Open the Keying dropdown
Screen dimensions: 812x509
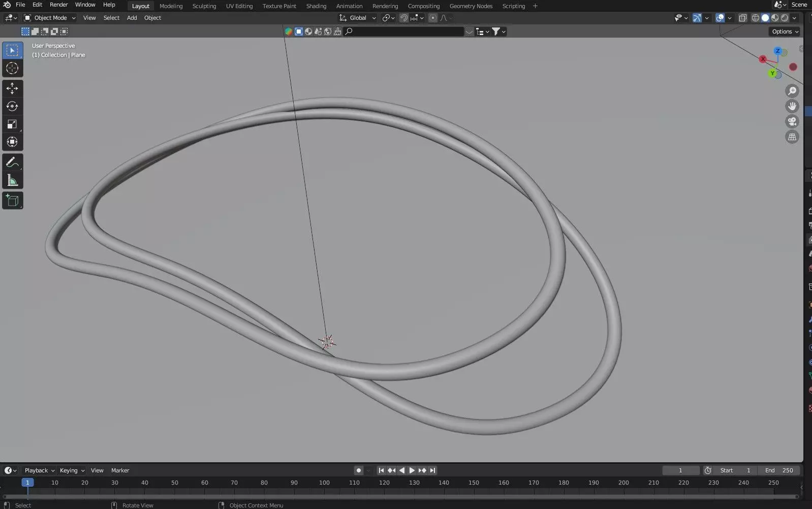(x=72, y=470)
